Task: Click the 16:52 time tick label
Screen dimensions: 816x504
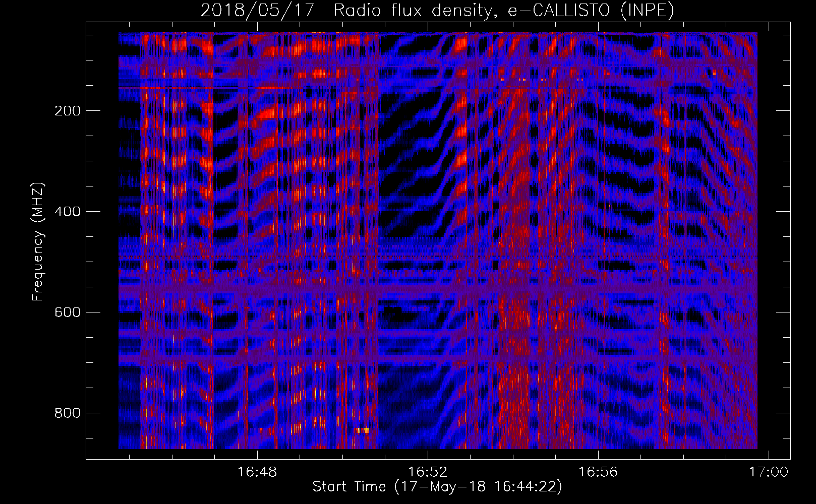Action: pos(428,472)
